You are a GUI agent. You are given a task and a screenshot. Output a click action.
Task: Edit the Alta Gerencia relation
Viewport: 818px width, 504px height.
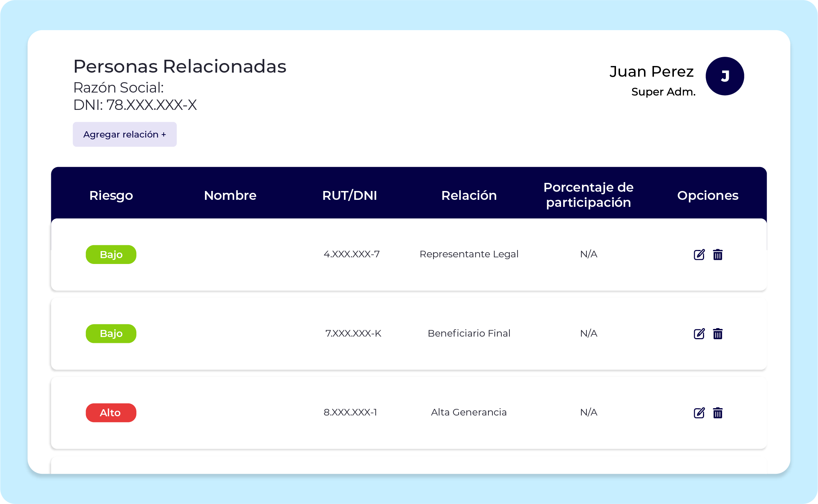tap(699, 413)
